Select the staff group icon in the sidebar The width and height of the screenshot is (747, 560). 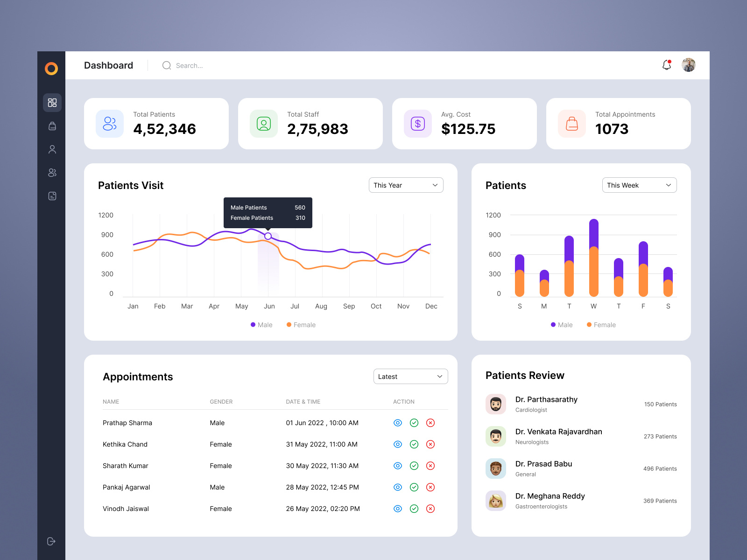[52, 173]
